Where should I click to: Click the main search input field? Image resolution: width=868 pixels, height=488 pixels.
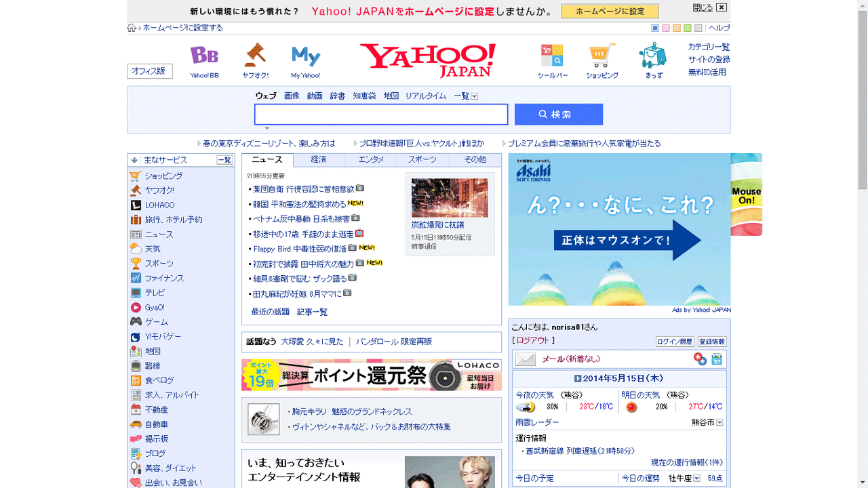coord(381,115)
